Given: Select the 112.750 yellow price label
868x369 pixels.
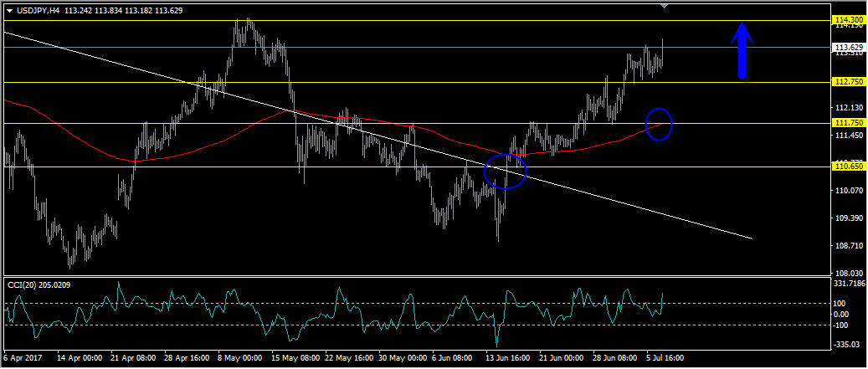Looking at the screenshot, I should 848,82.
